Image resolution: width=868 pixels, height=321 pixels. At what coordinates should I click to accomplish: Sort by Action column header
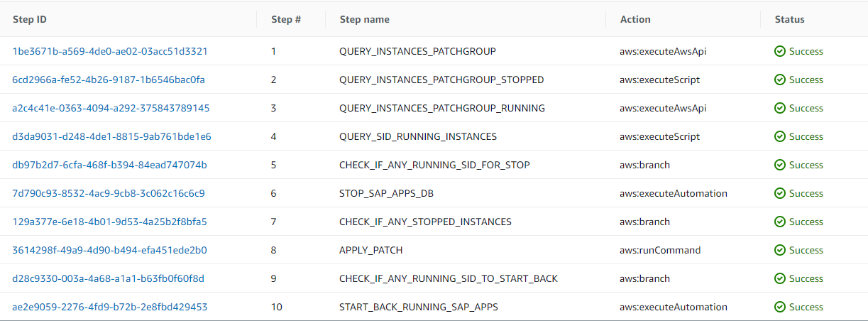click(635, 19)
